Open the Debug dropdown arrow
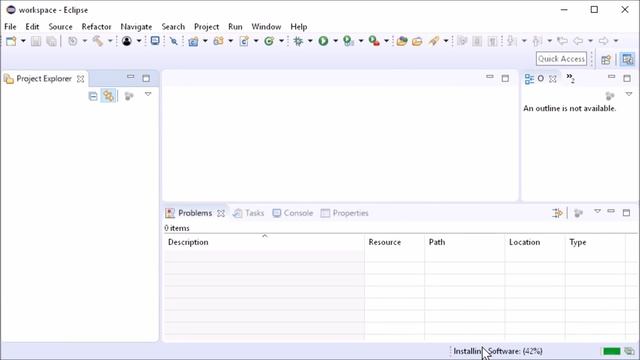The height and width of the screenshot is (360, 640). (x=310, y=41)
